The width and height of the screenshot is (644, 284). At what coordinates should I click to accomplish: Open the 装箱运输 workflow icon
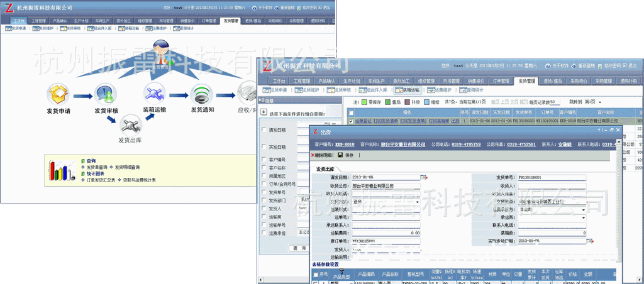pos(154,93)
